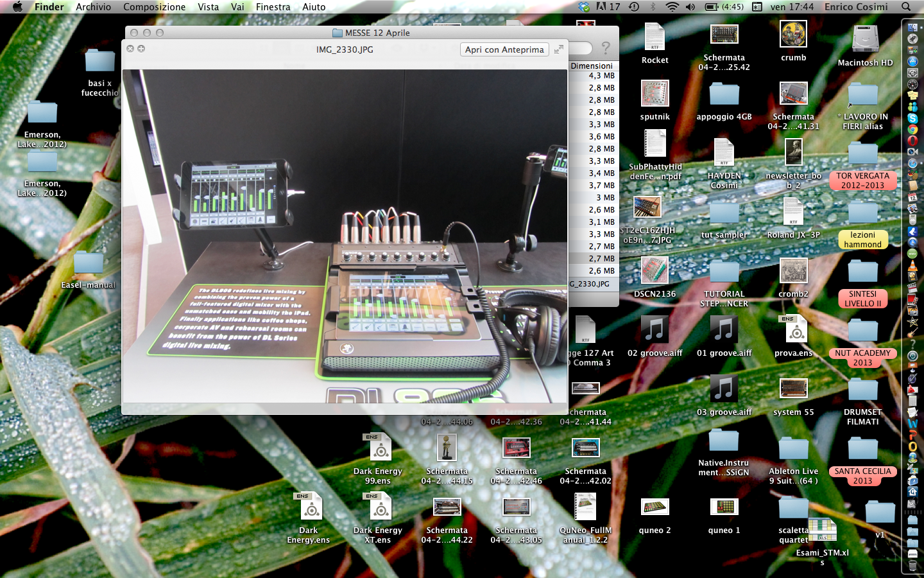Select the newsletter_bob_2 image file
The height and width of the screenshot is (578, 924).
click(x=793, y=152)
